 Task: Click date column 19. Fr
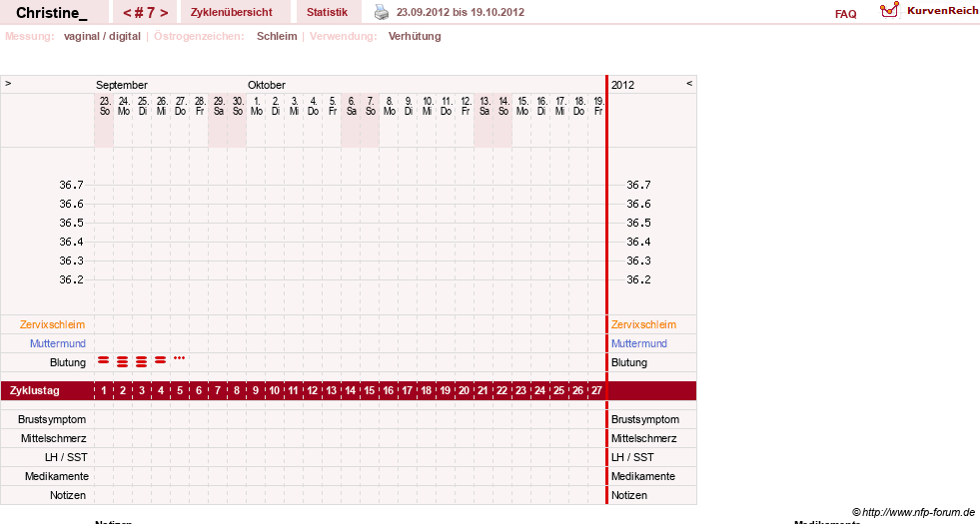coord(598,106)
